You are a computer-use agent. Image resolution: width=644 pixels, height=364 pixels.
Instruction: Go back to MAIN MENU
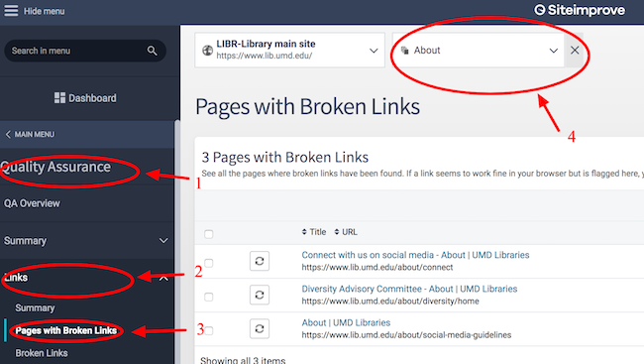35,134
